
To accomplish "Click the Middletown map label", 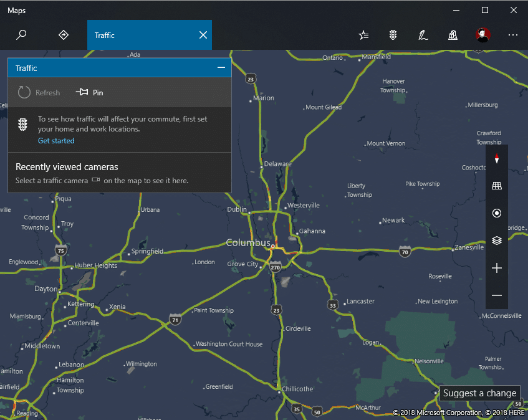I will (42, 346).
